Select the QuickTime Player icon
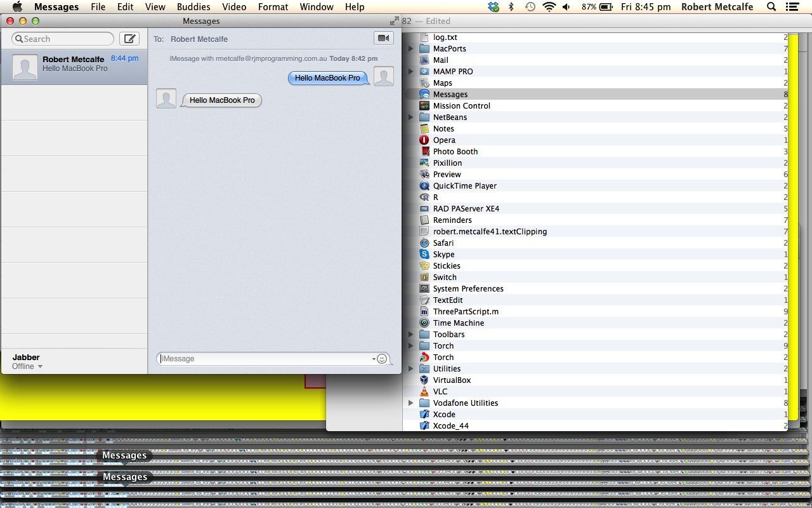This screenshot has width=812, height=508. 424,185
